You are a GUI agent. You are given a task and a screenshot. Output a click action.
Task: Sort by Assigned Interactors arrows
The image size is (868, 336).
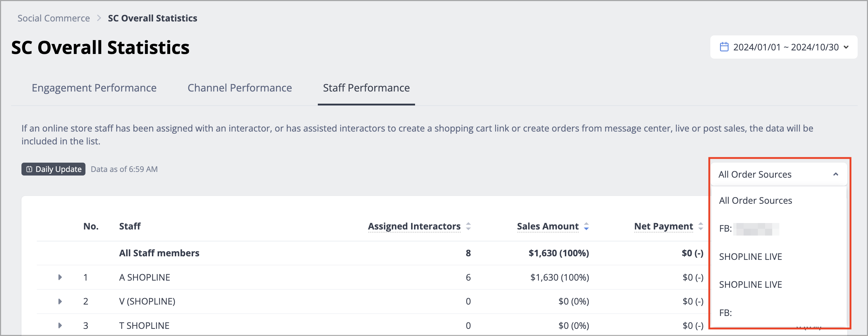click(468, 226)
